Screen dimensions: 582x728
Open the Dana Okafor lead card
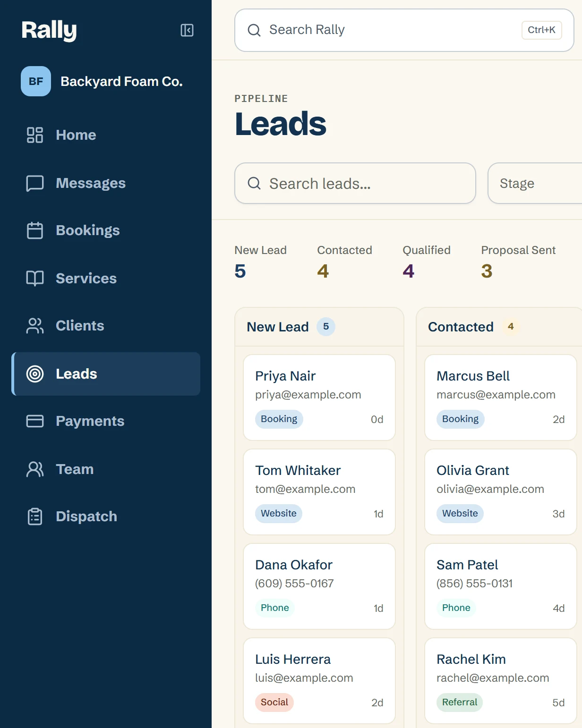[319, 586]
